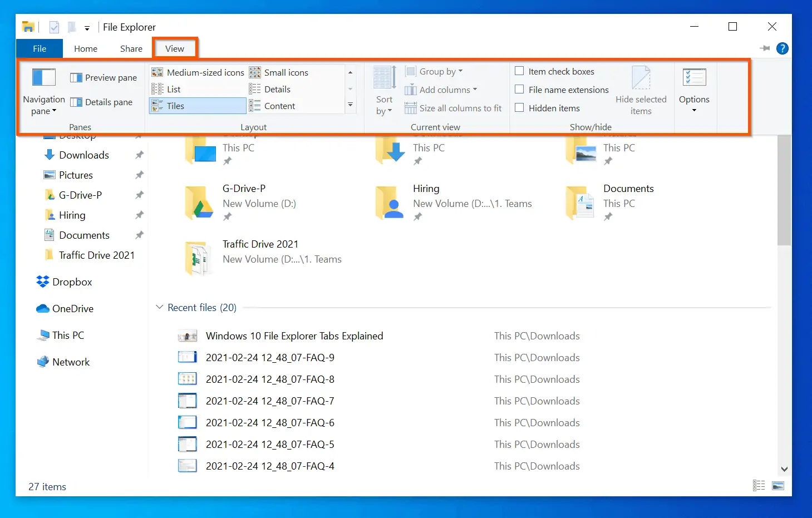Open the Sort by dropdown
Screen dimensions: 812x518
pos(385,92)
